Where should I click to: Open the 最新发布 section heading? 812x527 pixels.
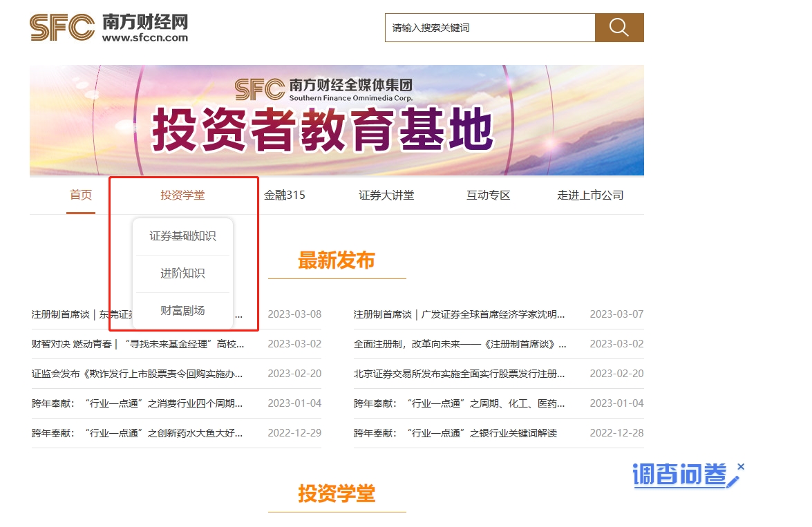click(x=337, y=260)
